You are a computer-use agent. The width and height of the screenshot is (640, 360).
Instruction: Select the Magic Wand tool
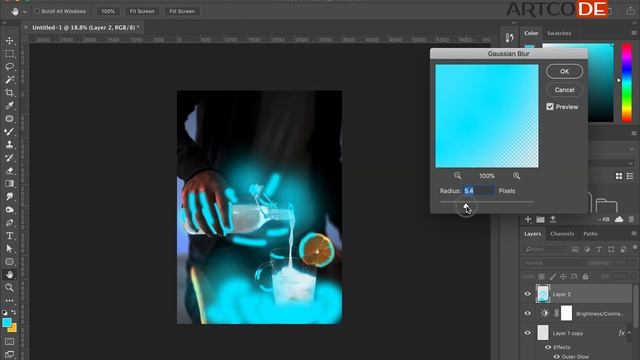(9, 80)
